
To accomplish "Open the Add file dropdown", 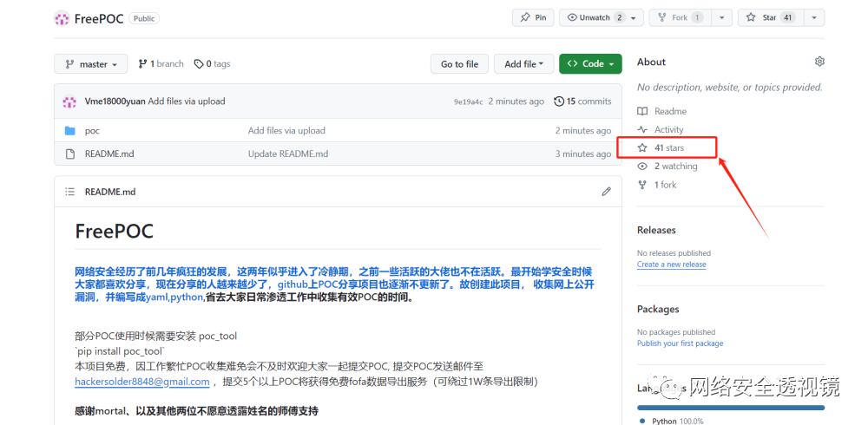I will 524,64.
